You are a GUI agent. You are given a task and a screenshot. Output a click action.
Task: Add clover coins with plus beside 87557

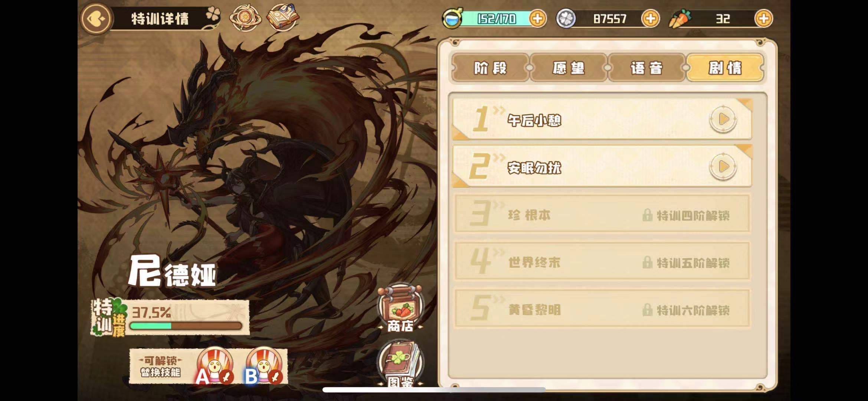pos(650,19)
